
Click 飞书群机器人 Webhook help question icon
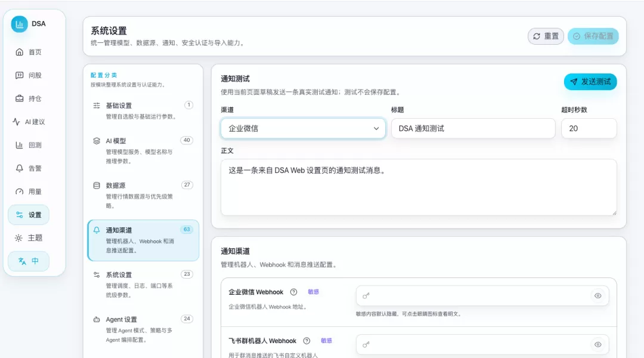coord(306,341)
